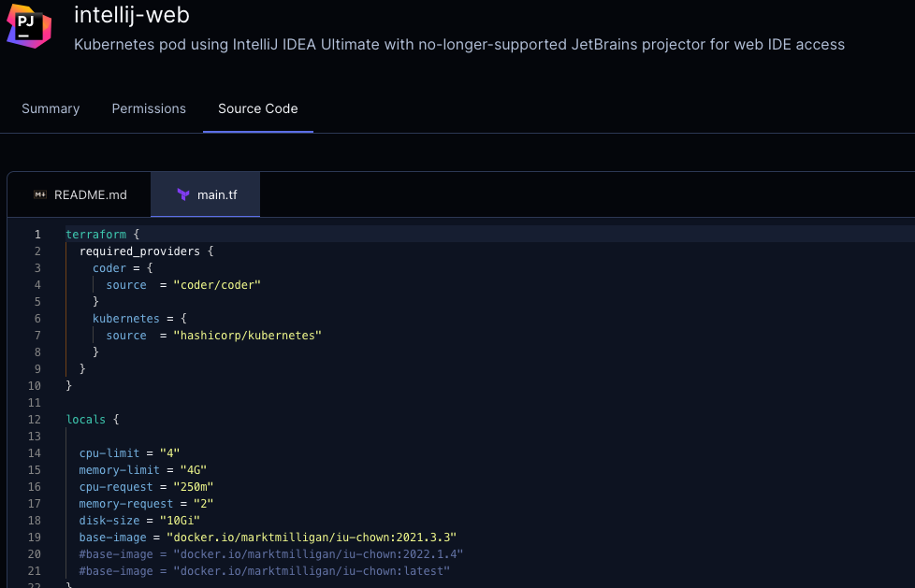
Task: Click the terraform keyword on line 1
Action: tap(96, 234)
